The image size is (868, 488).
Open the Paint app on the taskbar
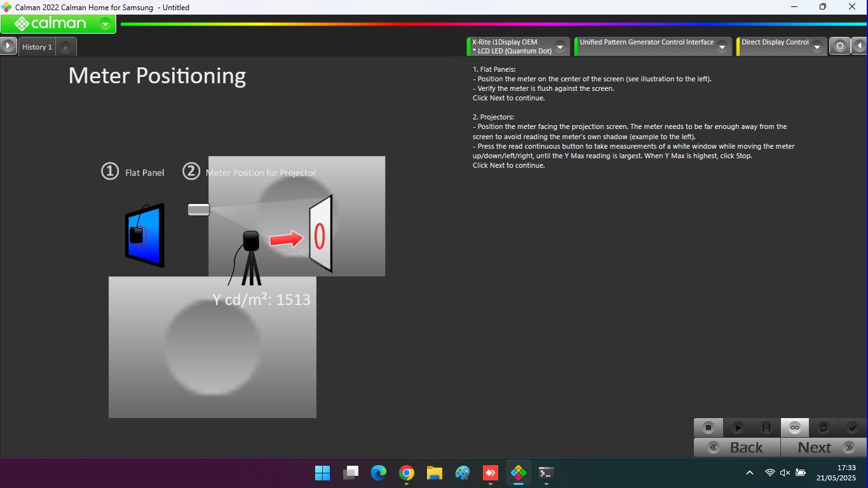tap(463, 473)
